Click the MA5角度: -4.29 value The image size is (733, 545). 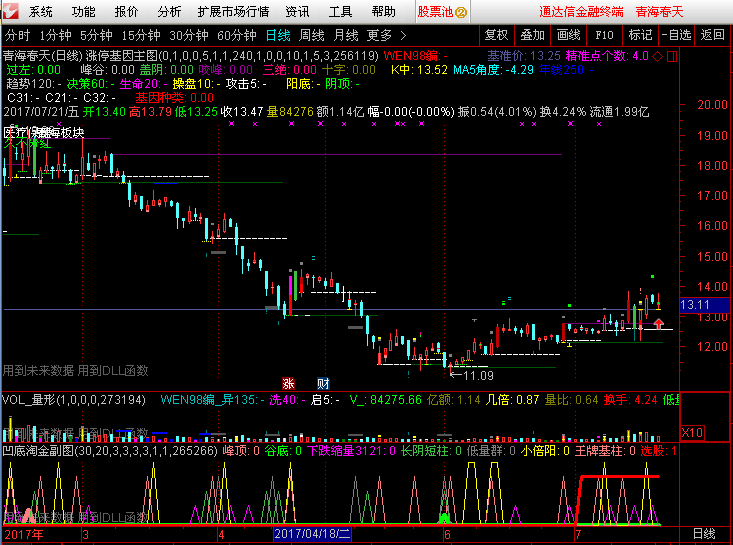(493, 70)
